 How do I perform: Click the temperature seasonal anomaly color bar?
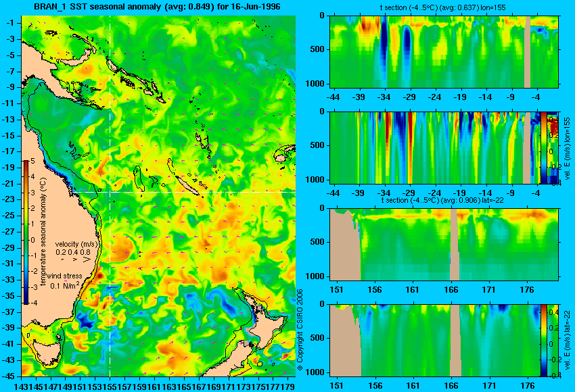26,232
